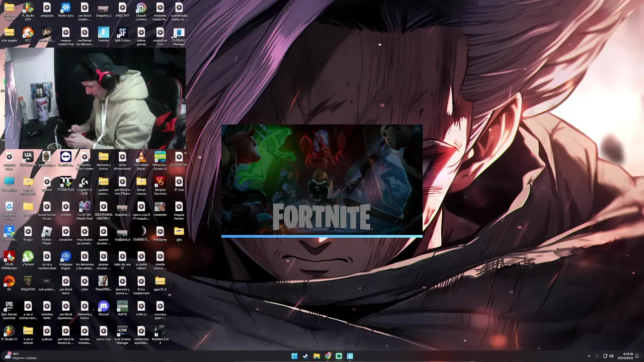The image size is (644, 362).
Task: Launch µTorrent from the desktop
Action: click(28, 259)
